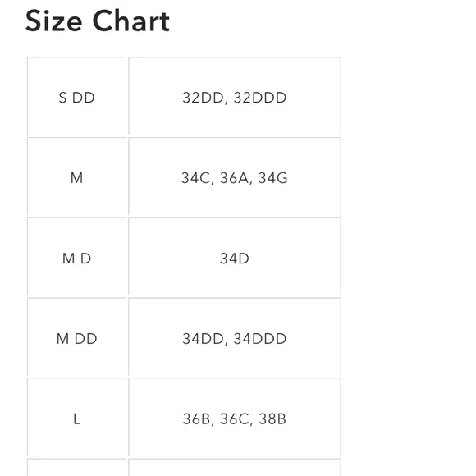Select the M size cell

point(77,177)
